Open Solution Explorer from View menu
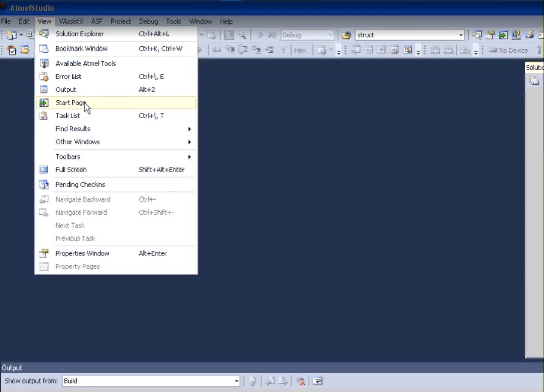The image size is (544, 392). tap(116, 34)
